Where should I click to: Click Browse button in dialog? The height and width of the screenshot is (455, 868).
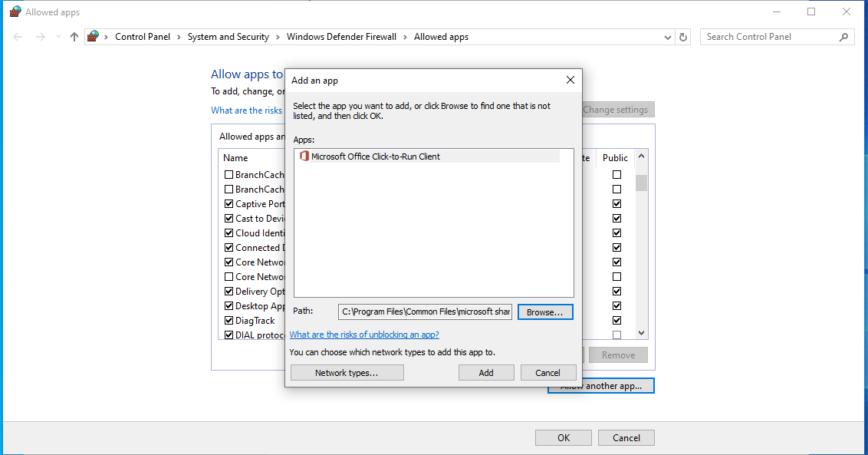[545, 312]
